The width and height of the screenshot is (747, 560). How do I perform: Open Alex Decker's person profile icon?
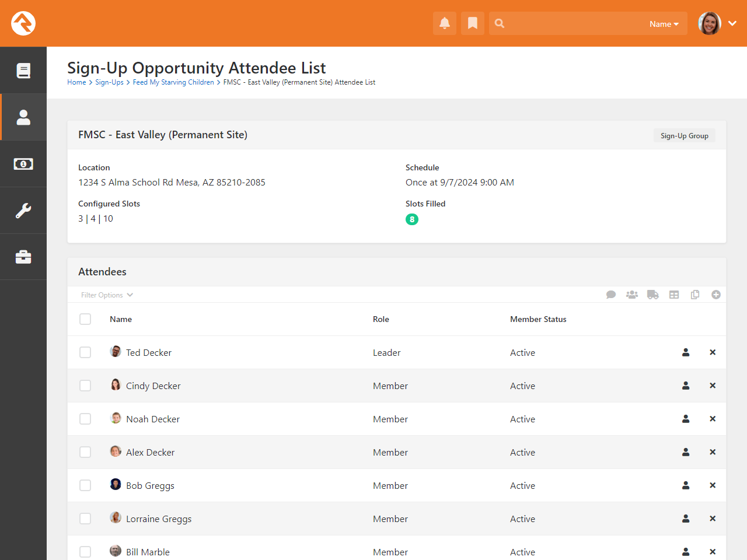click(686, 452)
